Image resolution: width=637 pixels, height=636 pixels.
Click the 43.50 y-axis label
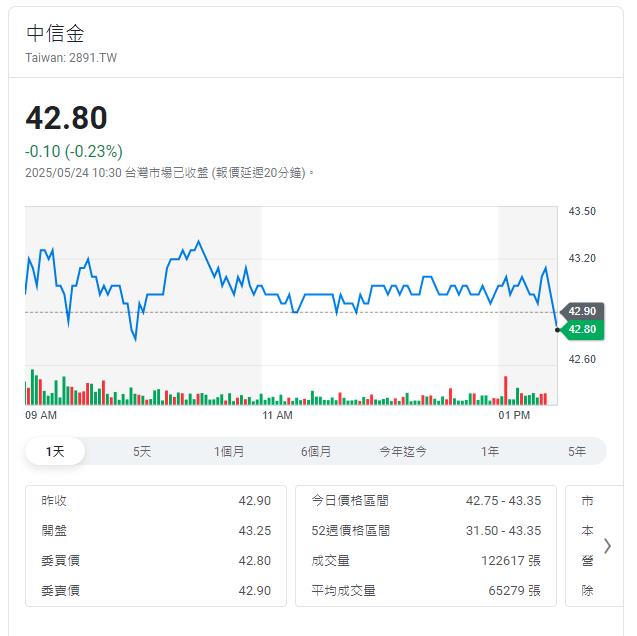582,211
